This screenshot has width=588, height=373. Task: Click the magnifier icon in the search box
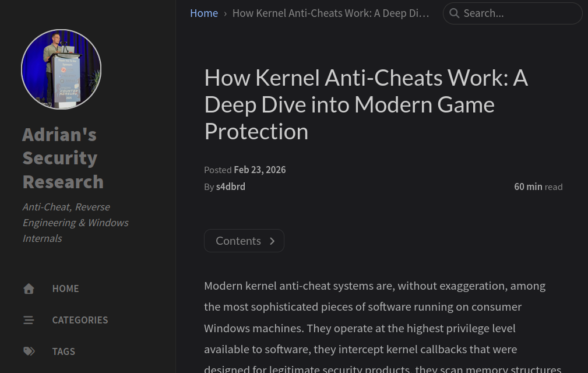click(454, 13)
